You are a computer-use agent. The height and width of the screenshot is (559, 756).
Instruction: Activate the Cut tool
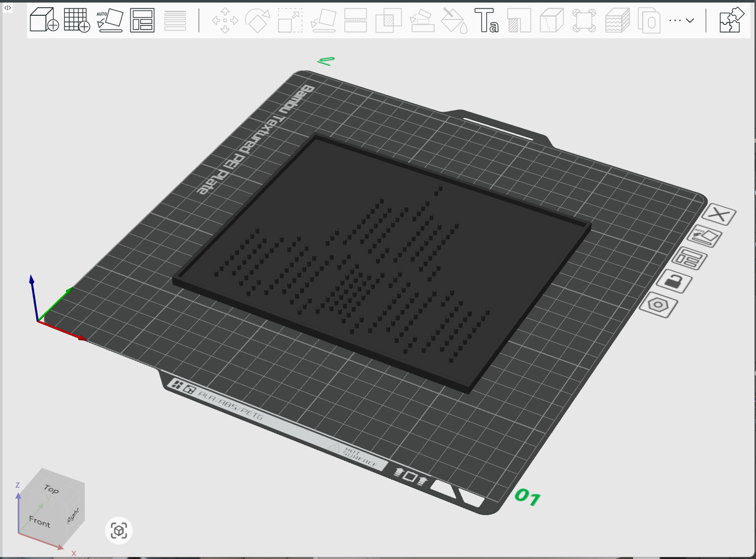[x=356, y=20]
